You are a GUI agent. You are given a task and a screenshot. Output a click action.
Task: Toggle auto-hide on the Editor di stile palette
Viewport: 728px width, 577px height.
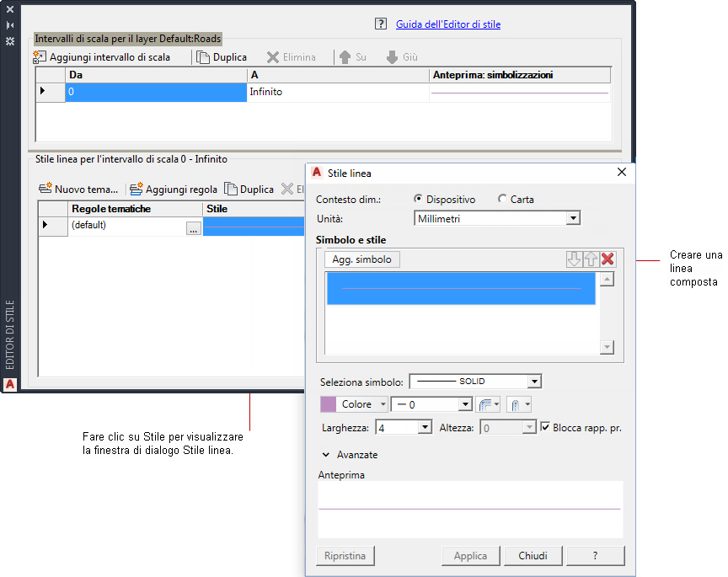pos(10,25)
